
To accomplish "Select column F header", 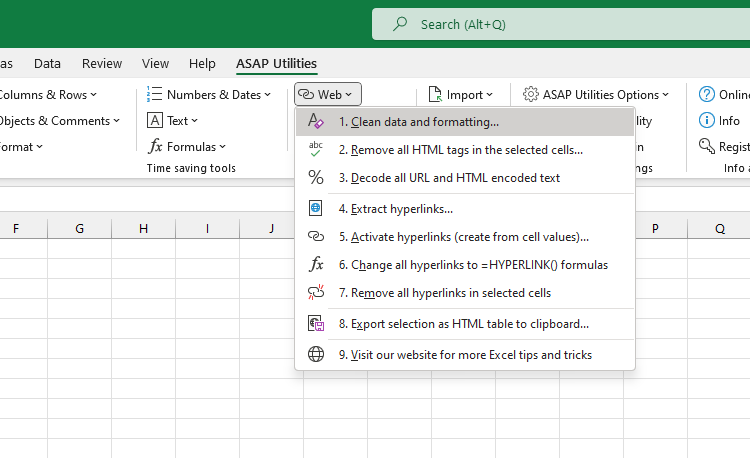I will [x=23, y=229].
